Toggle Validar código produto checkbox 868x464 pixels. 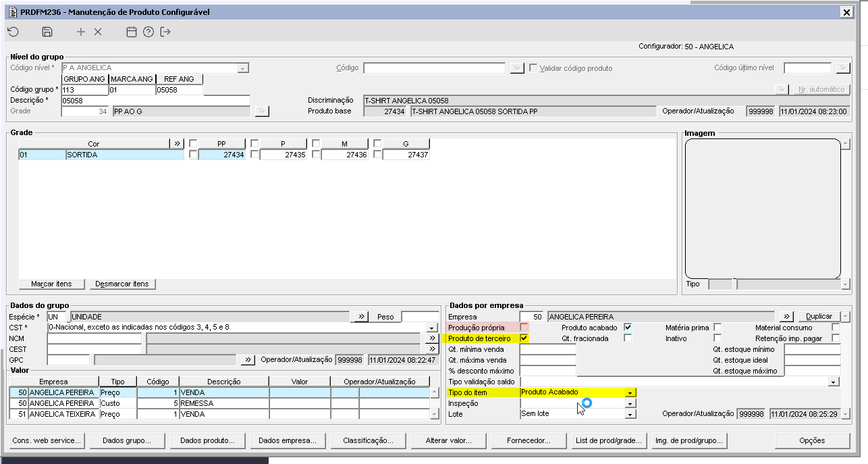[533, 68]
